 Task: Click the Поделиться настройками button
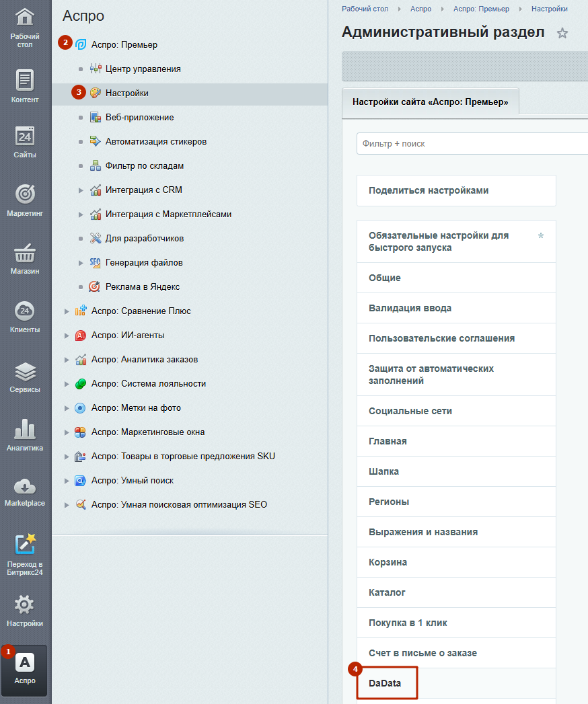pyautogui.click(x=456, y=190)
